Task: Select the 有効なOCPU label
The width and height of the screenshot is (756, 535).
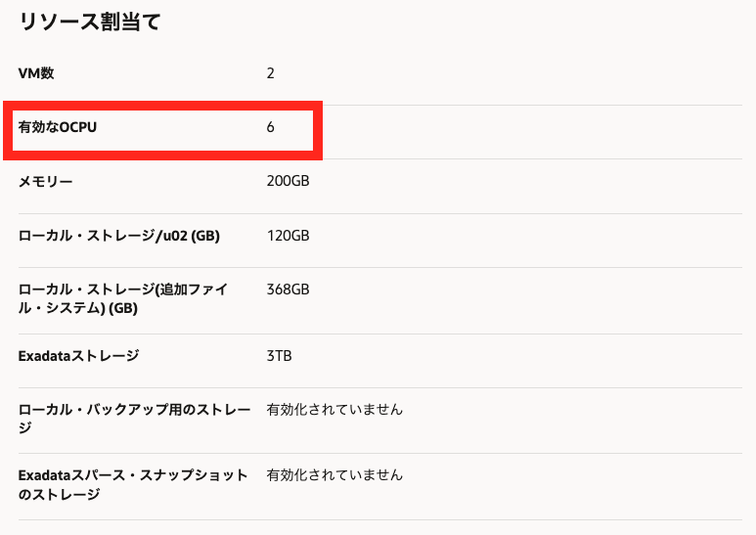Action: [x=58, y=127]
